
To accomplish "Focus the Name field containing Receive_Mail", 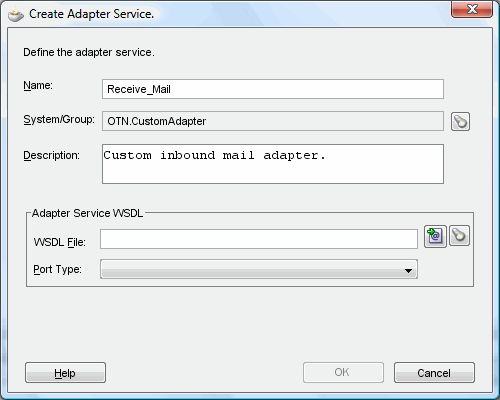I will click(x=273, y=89).
